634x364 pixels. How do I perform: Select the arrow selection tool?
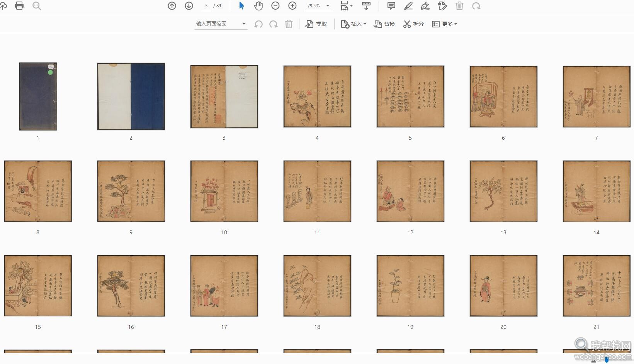(x=241, y=6)
